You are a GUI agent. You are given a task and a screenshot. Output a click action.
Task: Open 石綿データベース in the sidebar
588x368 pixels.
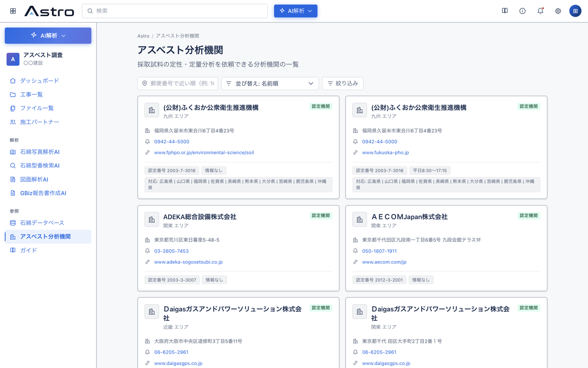(x=48, y=223)
